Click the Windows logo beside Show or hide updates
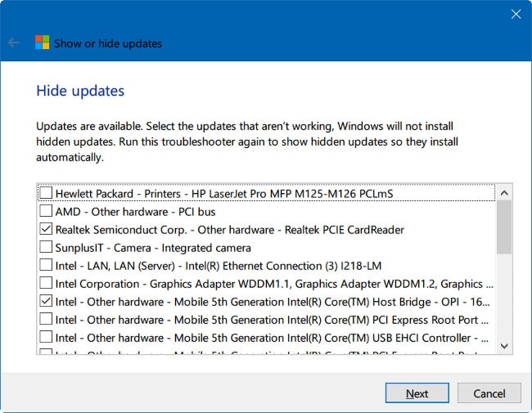Image resolution: width=532 pixels, height=413 pixels. point(42,43)
